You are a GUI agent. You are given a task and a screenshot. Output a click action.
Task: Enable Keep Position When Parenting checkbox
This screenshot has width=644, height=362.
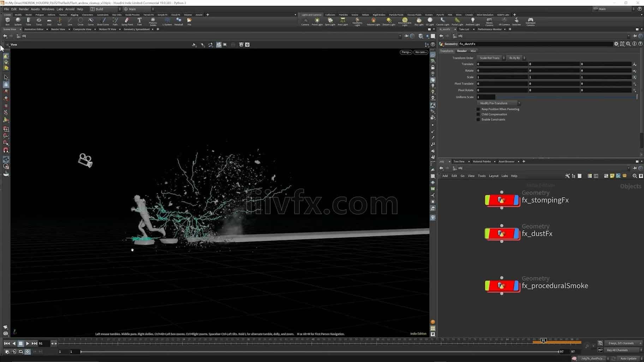478,109
